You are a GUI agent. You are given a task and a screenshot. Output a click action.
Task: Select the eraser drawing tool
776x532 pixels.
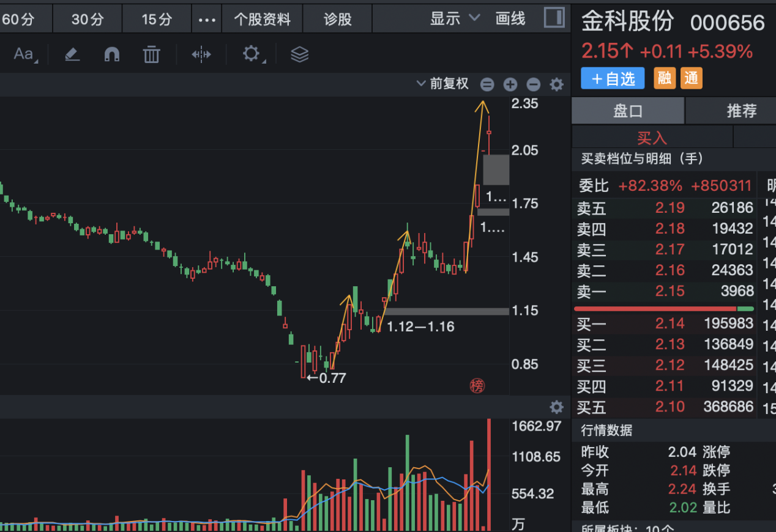click(x=72, y=54)
